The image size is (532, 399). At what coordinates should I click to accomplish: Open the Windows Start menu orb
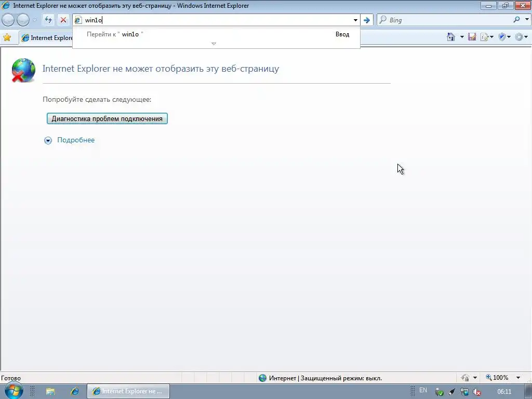14,391
